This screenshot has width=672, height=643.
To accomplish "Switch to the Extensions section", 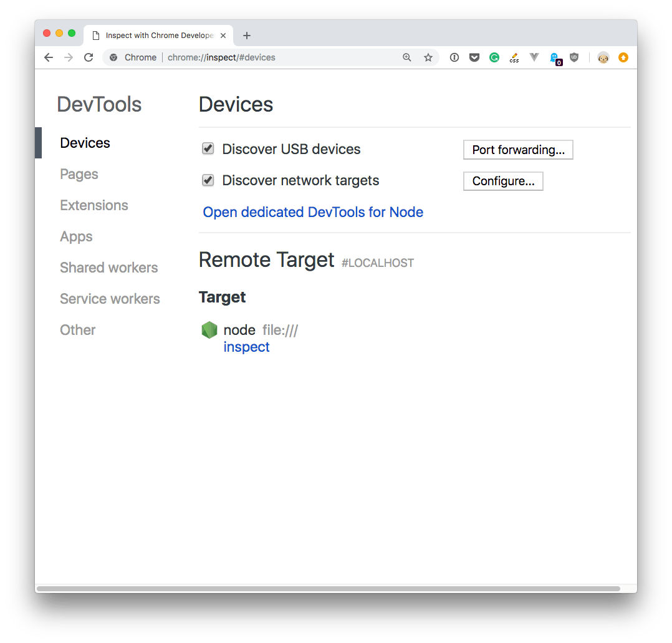I will [94, 205].
